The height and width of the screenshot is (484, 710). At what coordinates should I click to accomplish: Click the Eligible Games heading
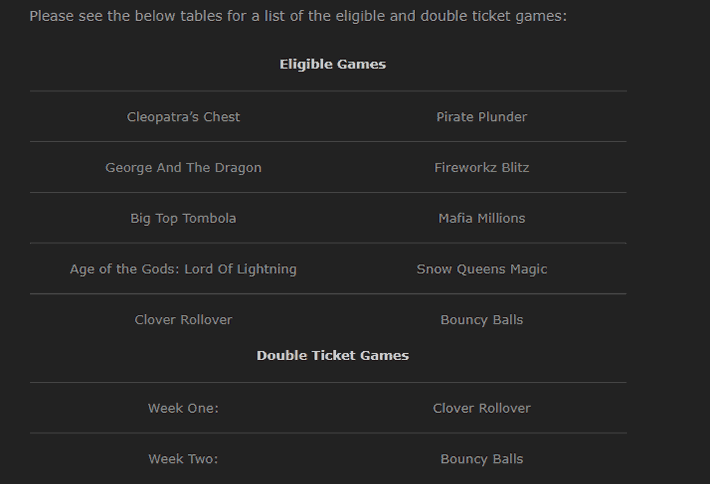click(332, 64)
